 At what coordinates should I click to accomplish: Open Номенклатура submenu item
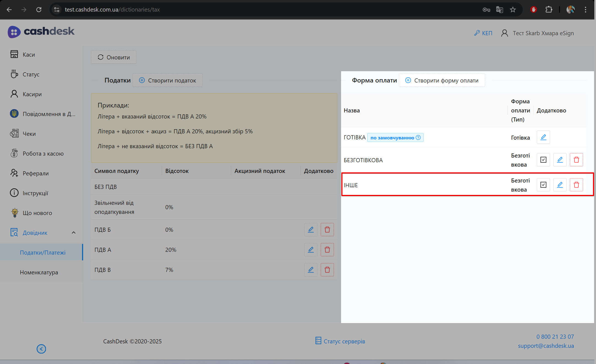(x=39, y=272)
